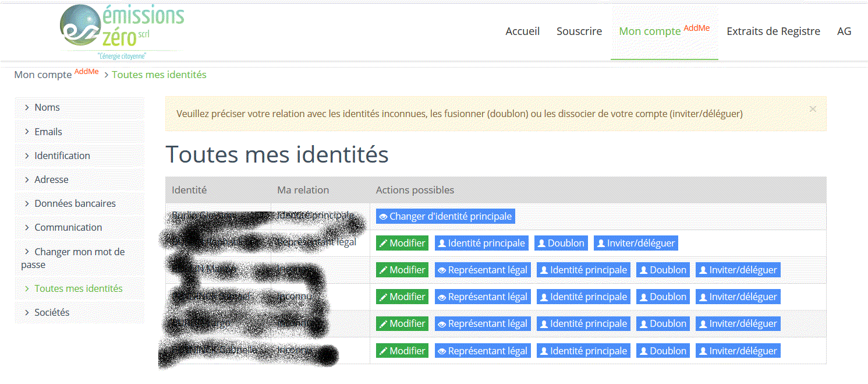
Task: Open Adresse section in sidebar
Action: tap(51, 179)
